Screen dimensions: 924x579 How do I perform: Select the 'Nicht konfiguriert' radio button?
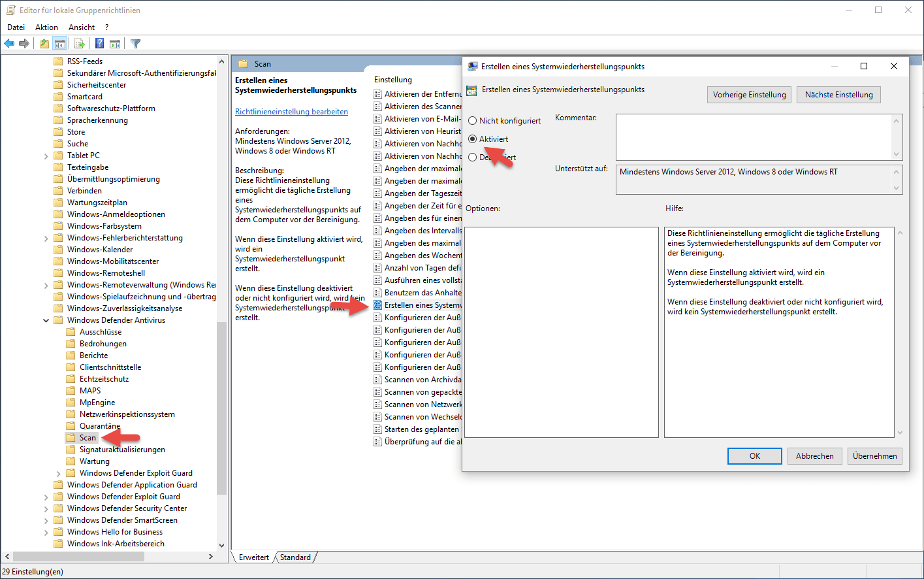coord(473,121)
